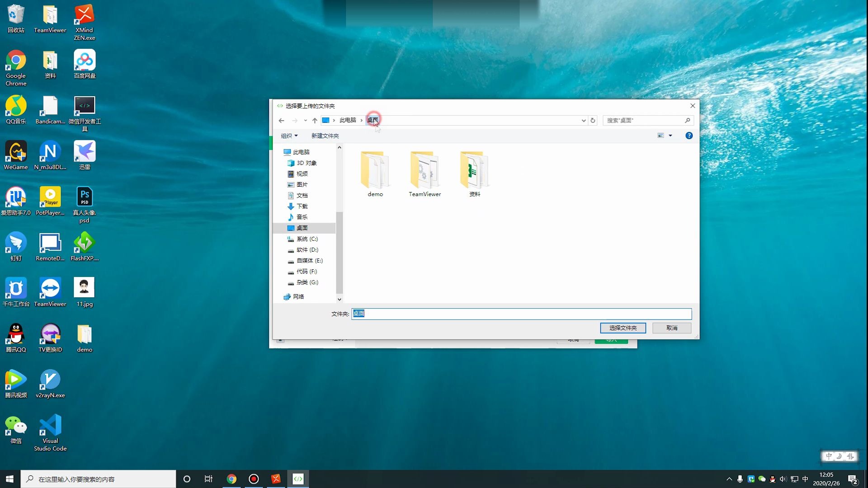
Task: Go up one folder level
Action: pyautogui.click(x=315, y=120)
